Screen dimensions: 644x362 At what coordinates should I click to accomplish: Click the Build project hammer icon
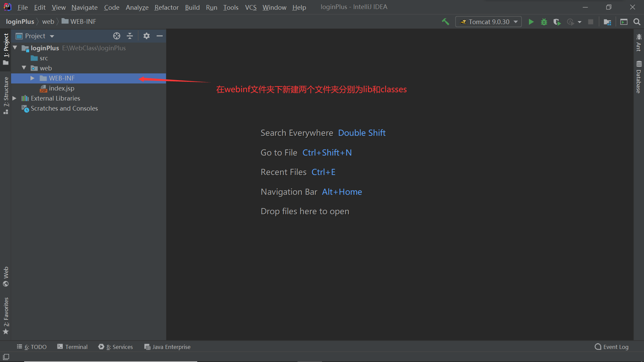pos(445,22)
